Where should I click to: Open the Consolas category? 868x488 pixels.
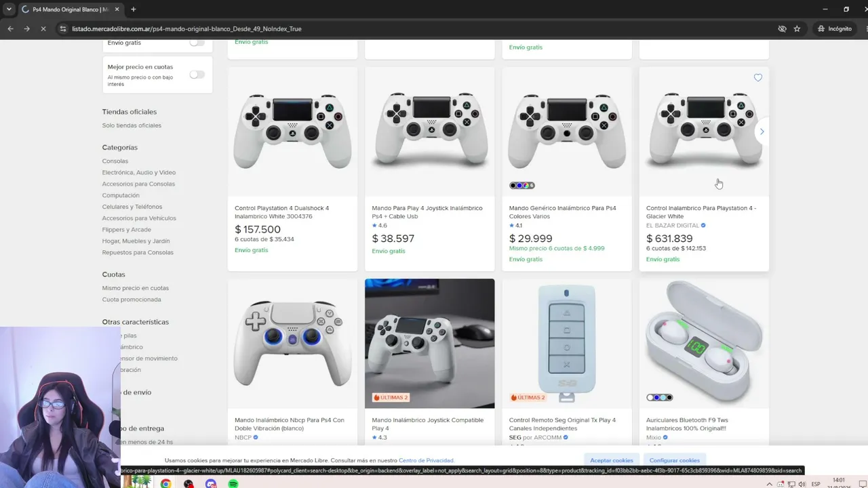pyautogui.click(x=115, y=161)
